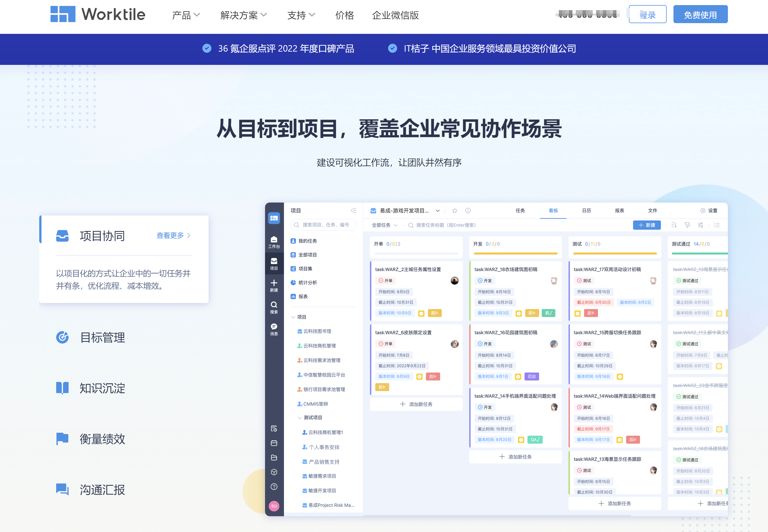
Task: Open the 消息 sidebar icon
Action: pos(274,329)
